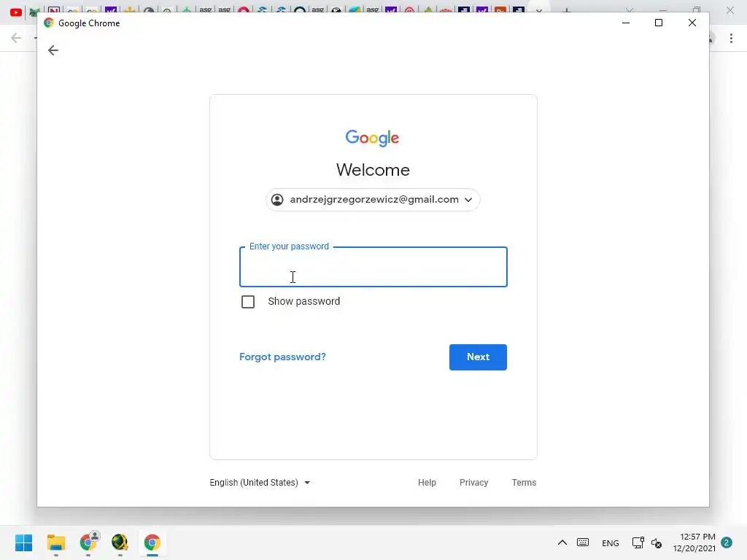
Task: Open the Windows Start menu
Action: tap(23, 542)
